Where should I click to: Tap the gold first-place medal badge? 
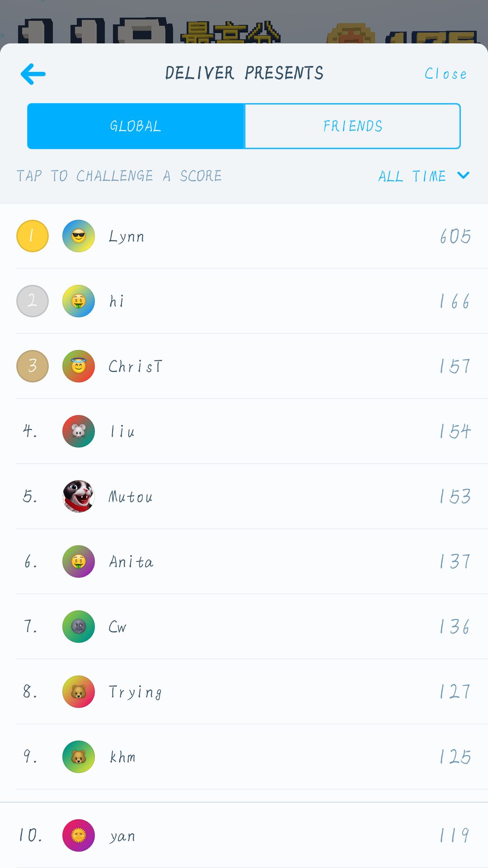pyautogui.click(x=33, y=236)
